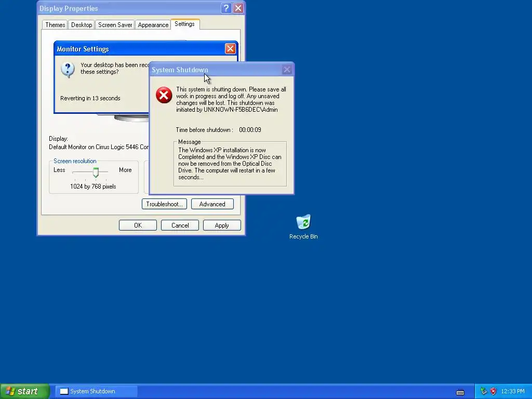
Task: Click the clock showing 12:33 PM
Action: 513,391
